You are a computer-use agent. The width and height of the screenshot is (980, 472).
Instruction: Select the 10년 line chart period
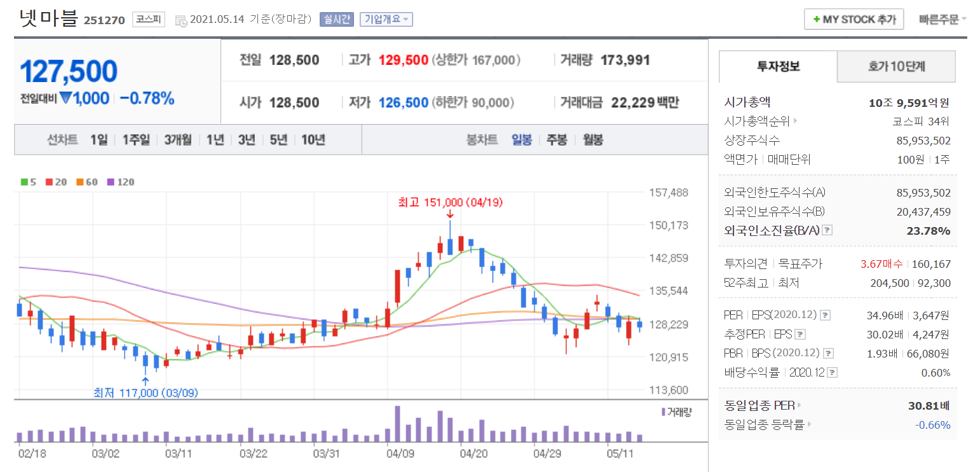click(x=313, y=140)
